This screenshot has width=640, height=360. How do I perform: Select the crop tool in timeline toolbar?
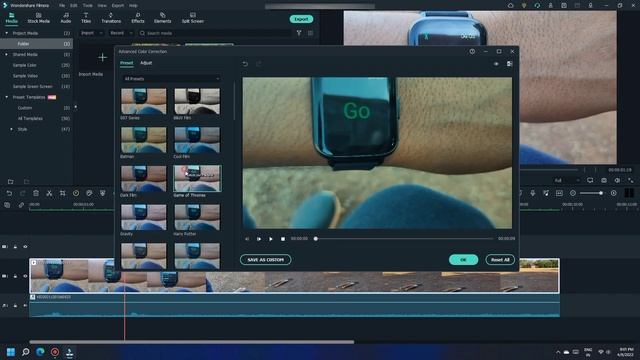coord(62,193)
